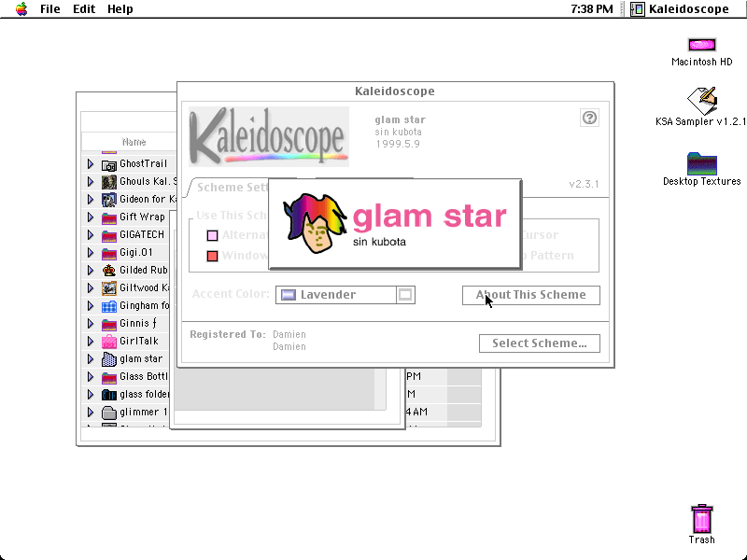The width and height of the screenshot is (747, 560).
Task: Select the Gingham plaid icon
Action: 109,306
